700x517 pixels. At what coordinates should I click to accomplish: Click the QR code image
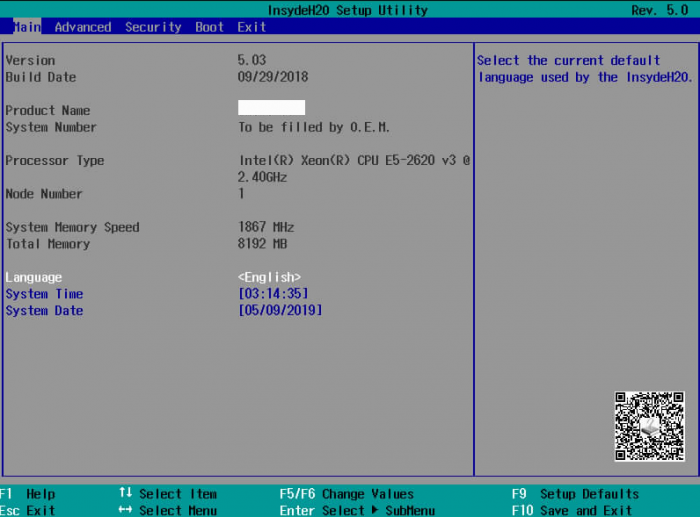coord(649,427)
